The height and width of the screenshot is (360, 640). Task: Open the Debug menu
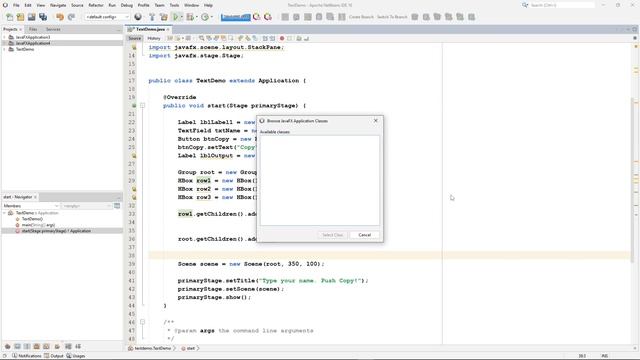(127, 5)
